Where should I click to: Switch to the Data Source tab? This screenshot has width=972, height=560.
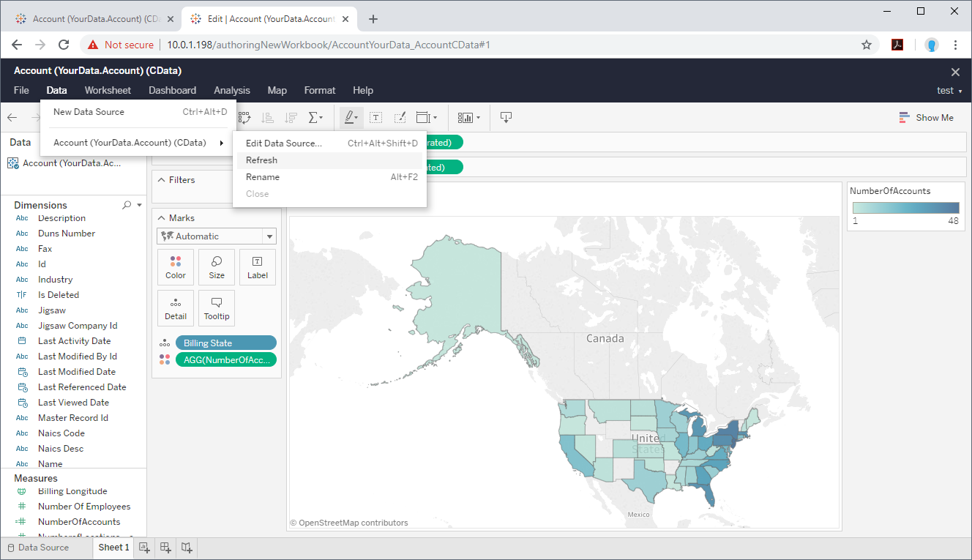tap(42, 547)
